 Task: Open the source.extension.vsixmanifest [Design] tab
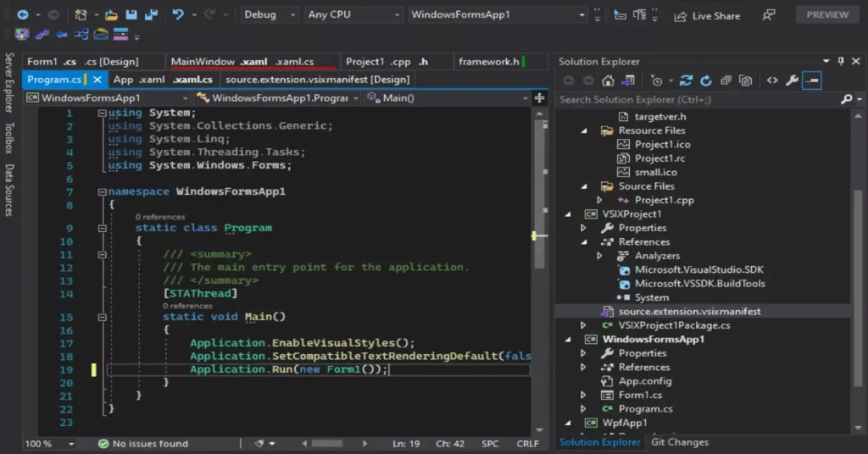(x=318, y=80)
